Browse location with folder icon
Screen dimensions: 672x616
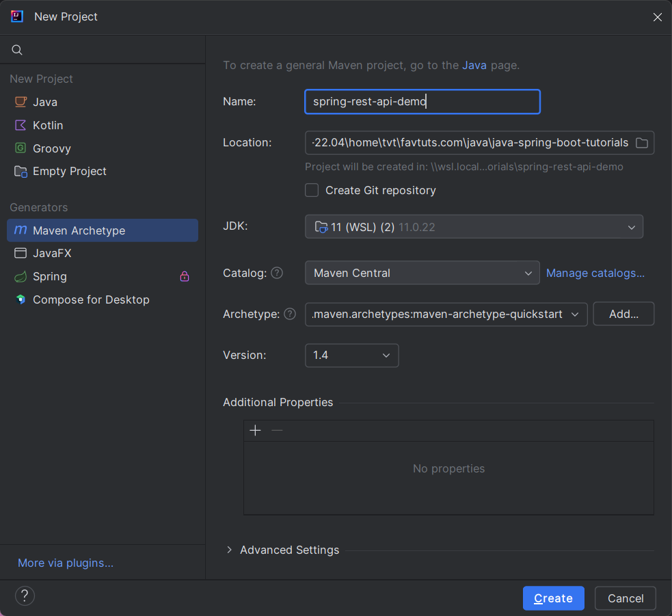(x=641, y=143)
